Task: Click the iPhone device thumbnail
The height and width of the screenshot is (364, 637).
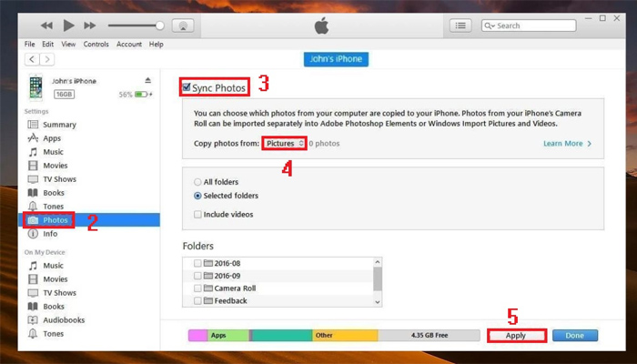Action: [x=35, y=87]
